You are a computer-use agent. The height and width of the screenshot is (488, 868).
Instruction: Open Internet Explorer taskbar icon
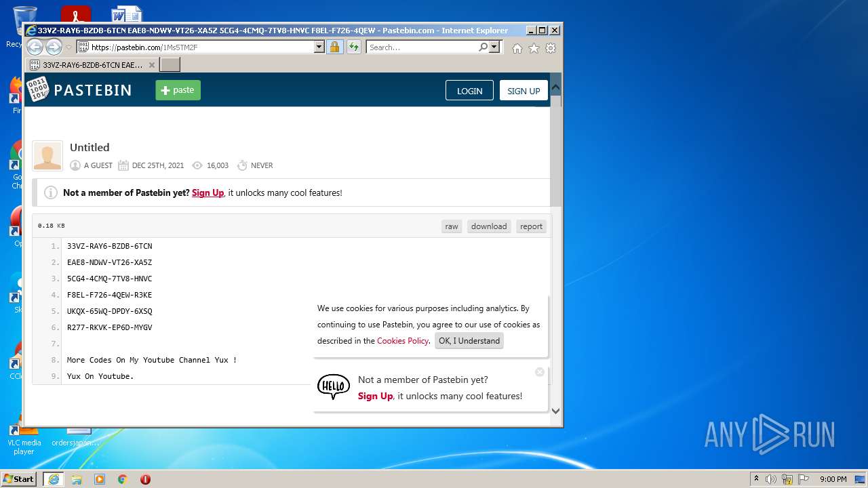coord(53,479)
